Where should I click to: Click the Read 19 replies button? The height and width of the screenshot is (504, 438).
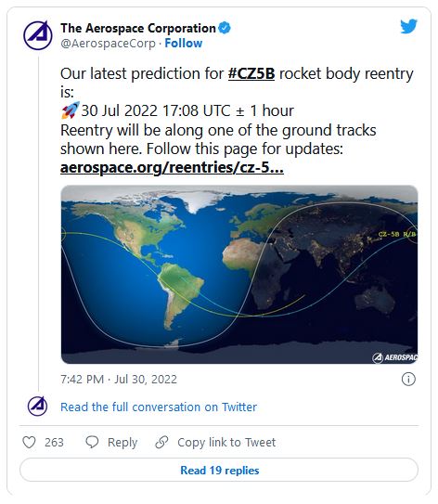[x=219, y=471]
